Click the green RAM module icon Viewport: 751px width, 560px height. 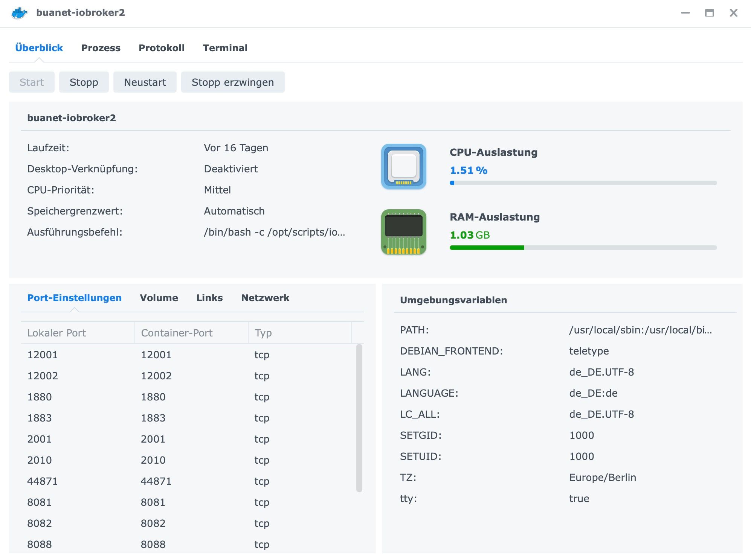(x=403, y=232)
